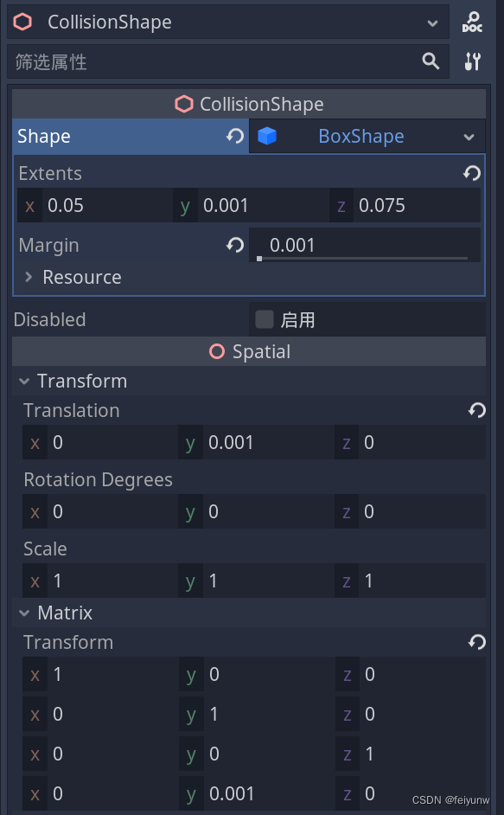The image size is (504, 815).
Task: Enable the 启用 checkbox for Disabled
Action: [x=264, y=319]
